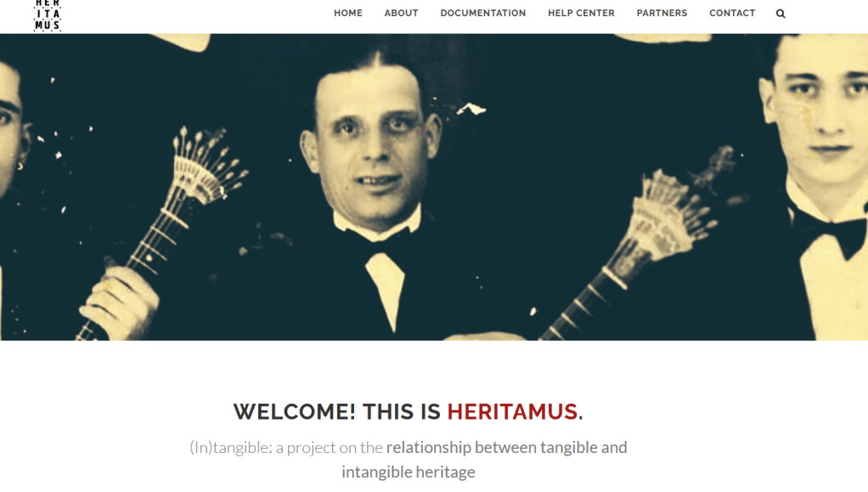Click the red HERITAMUS word in the heading
The height and width of the screenshot is (492, 868).
point(512,411)
